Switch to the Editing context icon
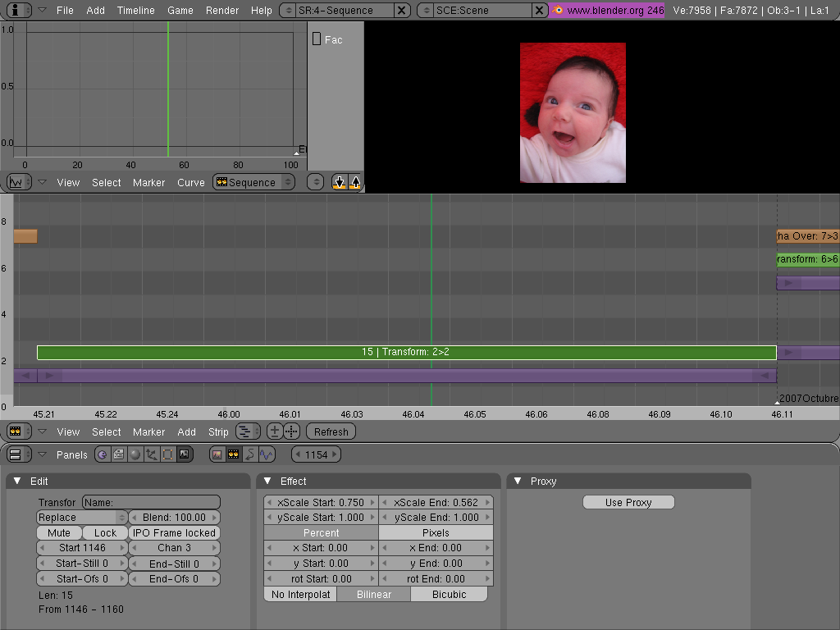Screen dimensions: 840x630 pyautogui.click(x=167, y=454)
